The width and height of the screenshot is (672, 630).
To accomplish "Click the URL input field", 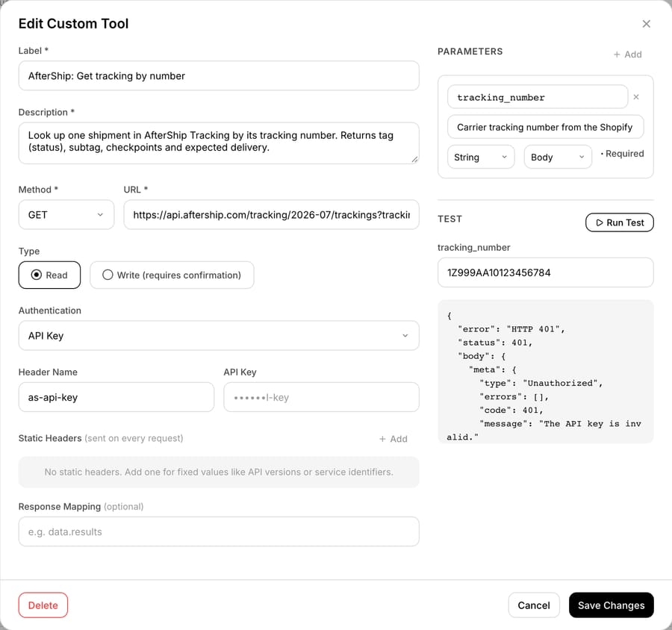I will click(271, 215).
